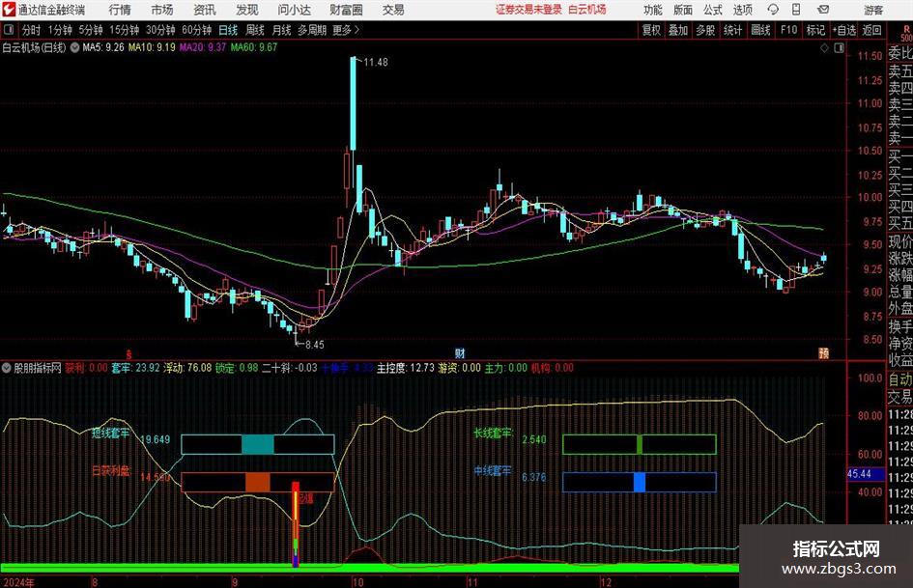Viewport: 913px width, 588px height.
Task: Open the mail message icon
Action: (x=823, y=10)
